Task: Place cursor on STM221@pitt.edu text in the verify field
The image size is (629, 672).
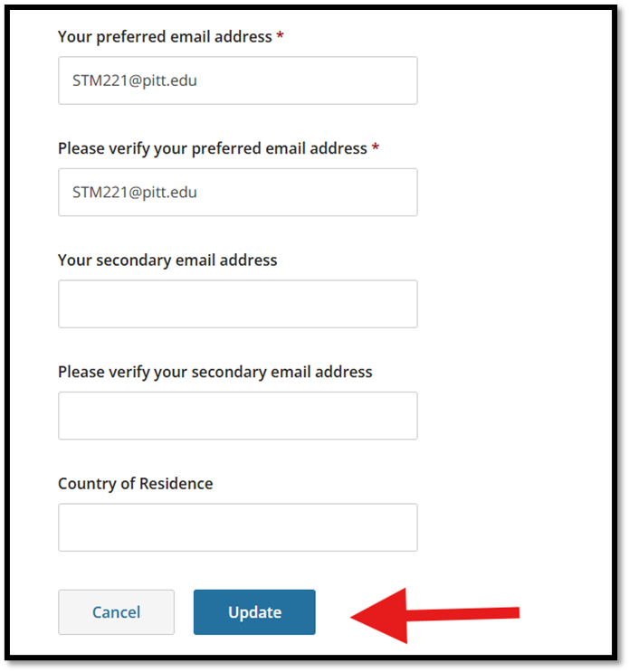Action: pyautogui.click(x=135, y=192)
